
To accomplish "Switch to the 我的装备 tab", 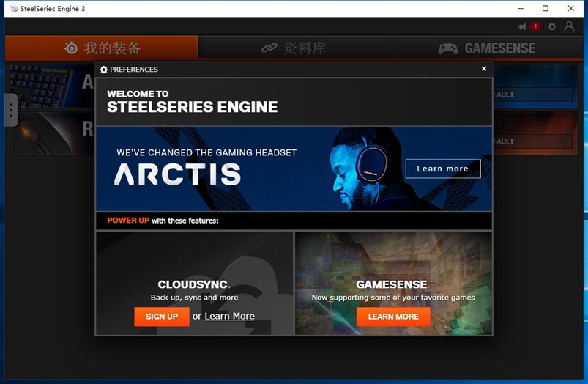I will tap(102, 48).
